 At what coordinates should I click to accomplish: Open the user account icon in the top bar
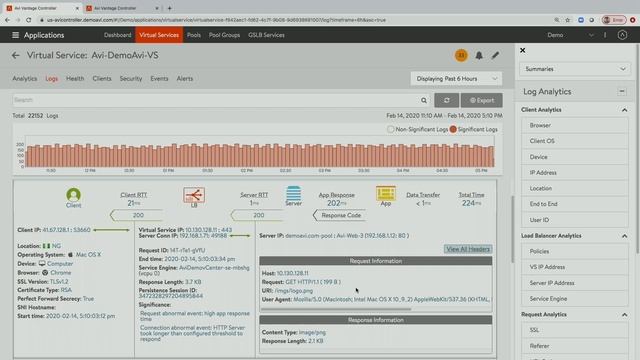pyautogui.click(x=622, y=35)
